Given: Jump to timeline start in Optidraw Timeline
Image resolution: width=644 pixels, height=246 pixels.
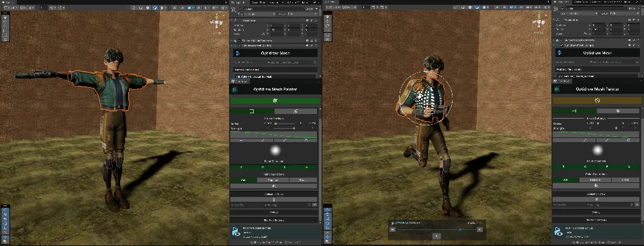Looking at the screenshot, I should (x=393, y=230).
